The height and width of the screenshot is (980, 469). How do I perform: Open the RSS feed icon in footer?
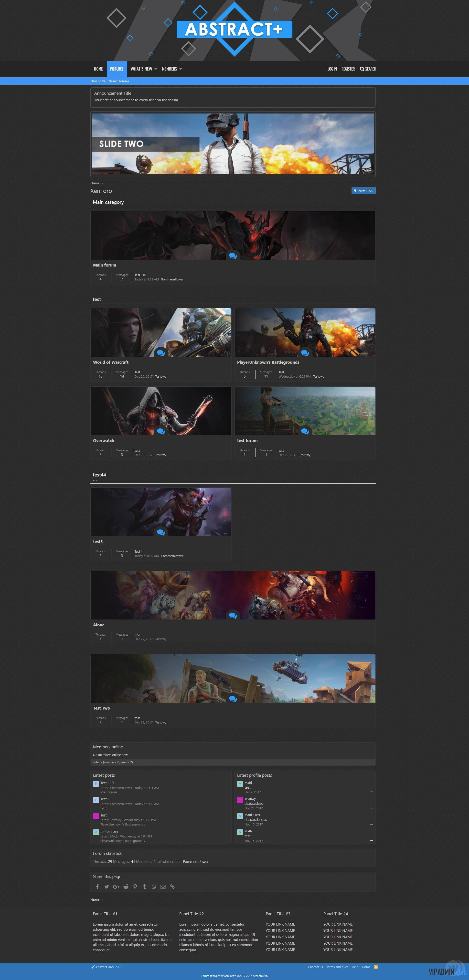point(376,967)
